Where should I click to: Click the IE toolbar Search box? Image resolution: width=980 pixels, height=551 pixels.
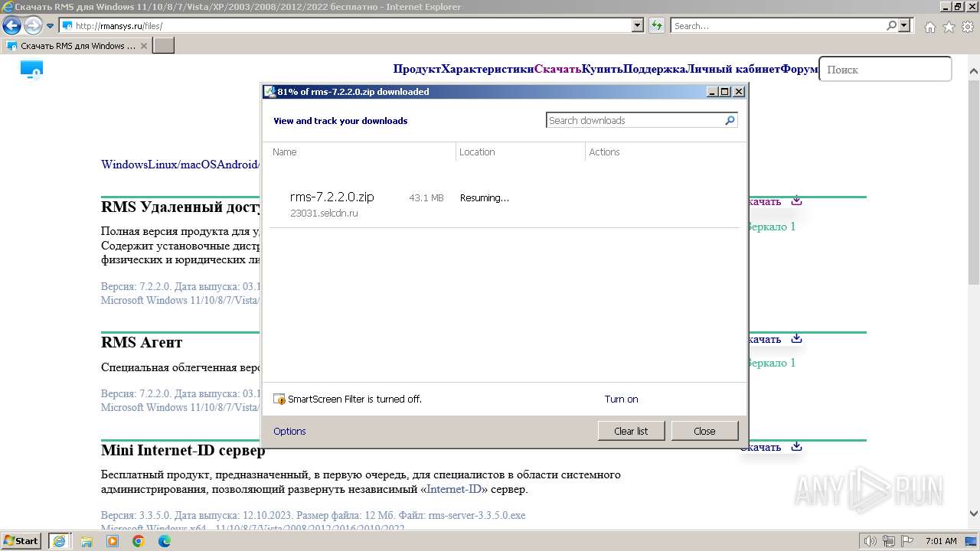tap(777, 25)
